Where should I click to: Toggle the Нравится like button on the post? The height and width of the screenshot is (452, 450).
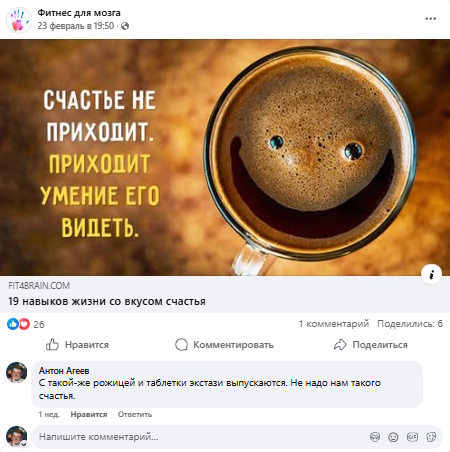click(77, 345)
